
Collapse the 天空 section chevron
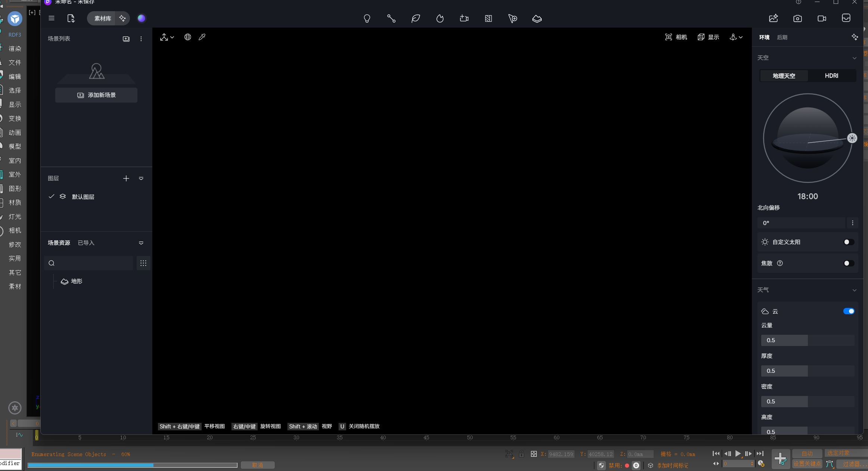click(854, 58)
